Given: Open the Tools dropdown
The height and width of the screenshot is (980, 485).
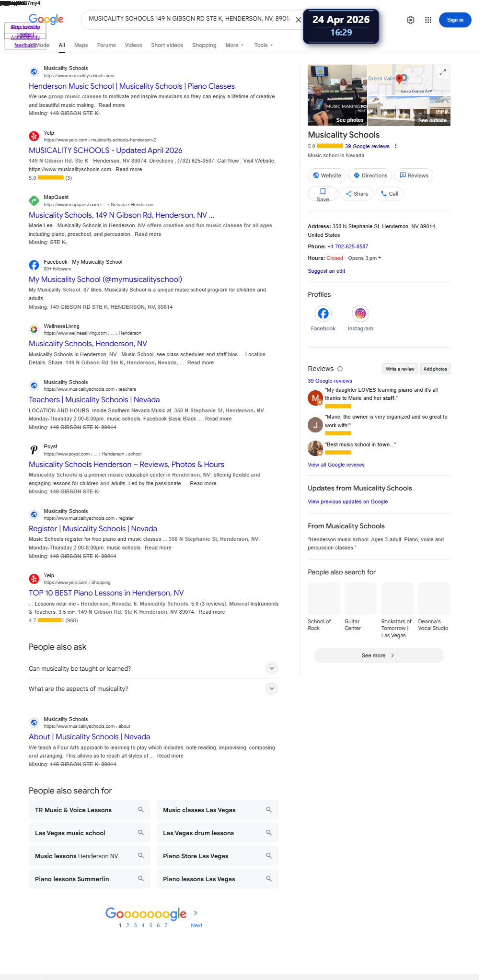Looking at the screenshot, I should click(x=264, y=45).
